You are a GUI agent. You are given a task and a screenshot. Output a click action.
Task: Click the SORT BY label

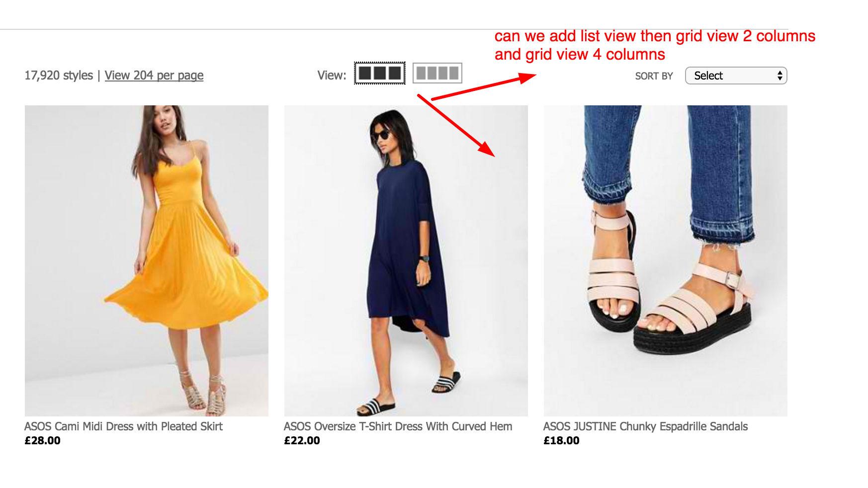(654, 76)
